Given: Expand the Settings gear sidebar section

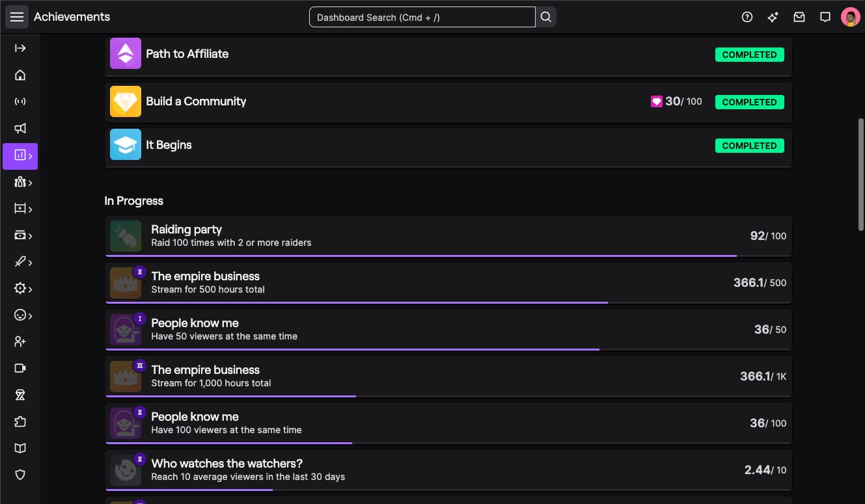Looking at the screenshot, I should coord(21,289).
